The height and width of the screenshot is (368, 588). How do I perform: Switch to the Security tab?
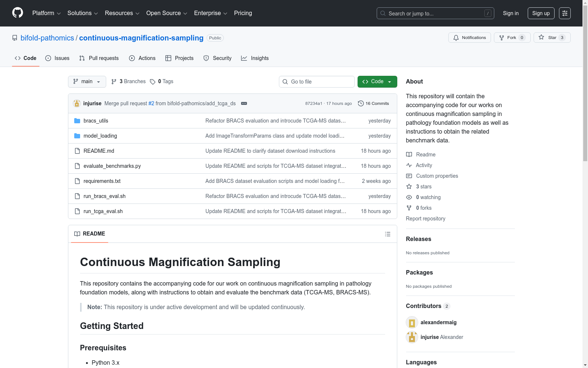click(218, 58)
